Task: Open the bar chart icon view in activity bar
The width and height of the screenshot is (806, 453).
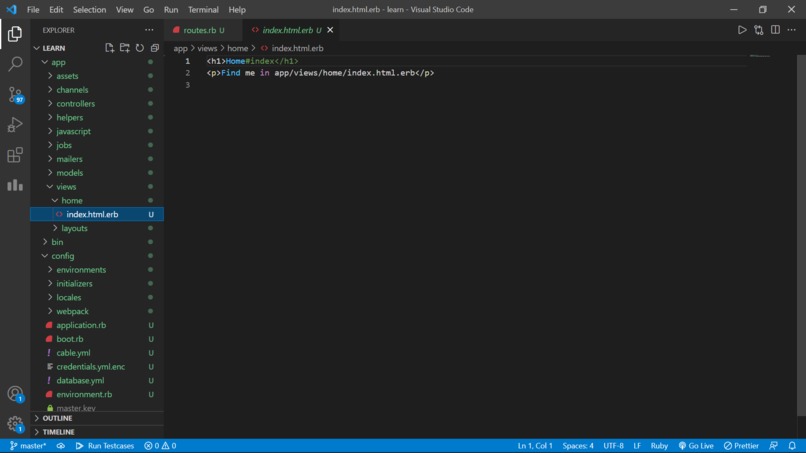Action: pyautogui.click(x=15, y=185)
